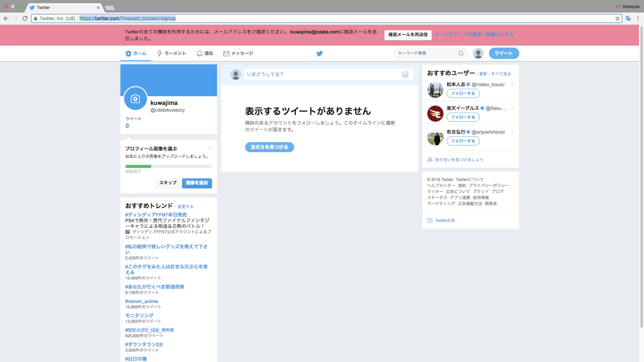Click the search magnifier icon

[461, 53]
